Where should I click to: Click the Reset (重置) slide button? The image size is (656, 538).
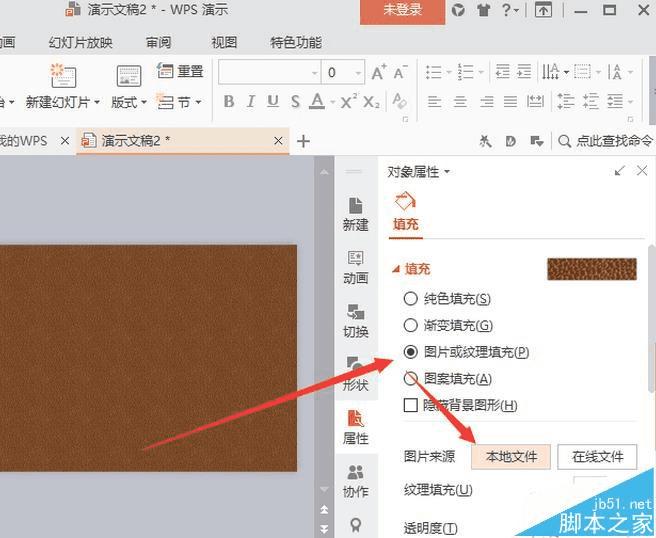tap(180, 71)
